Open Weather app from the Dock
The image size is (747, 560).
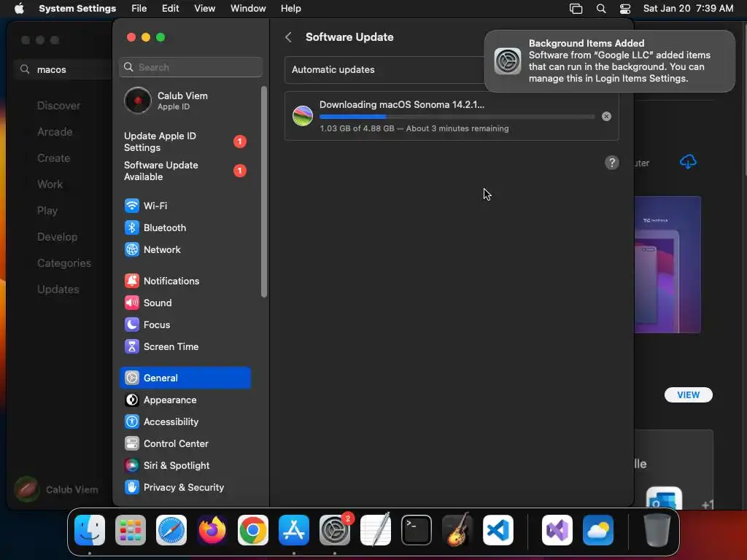[598, 530]
